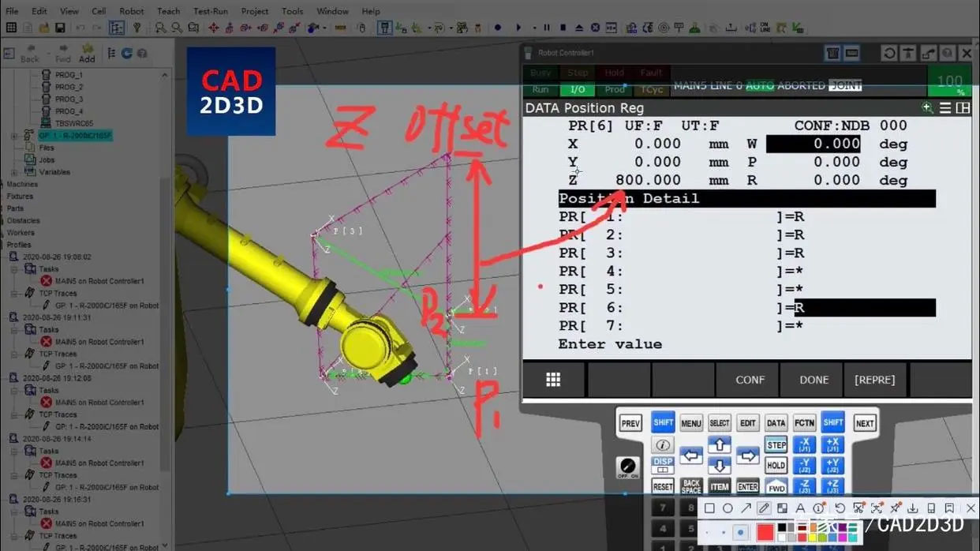The image size is (980, 551).
Task: Open the dropdown arrow next to play button
Action: (x=534, y=28)
